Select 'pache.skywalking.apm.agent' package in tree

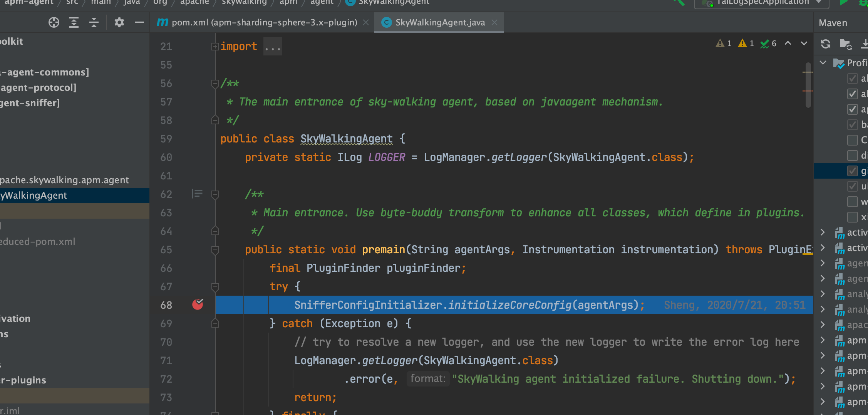(64, 180)
